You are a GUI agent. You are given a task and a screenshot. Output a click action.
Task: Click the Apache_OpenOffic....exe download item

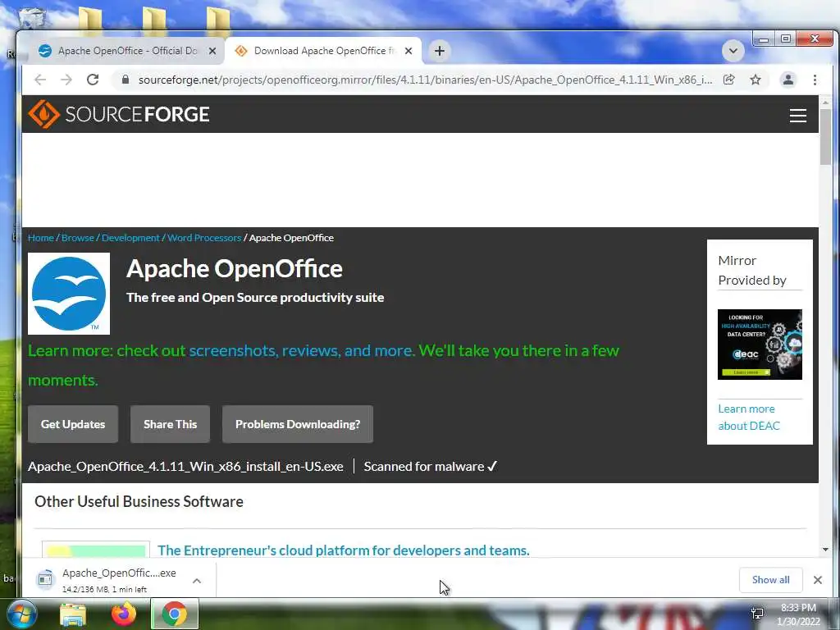118,580
